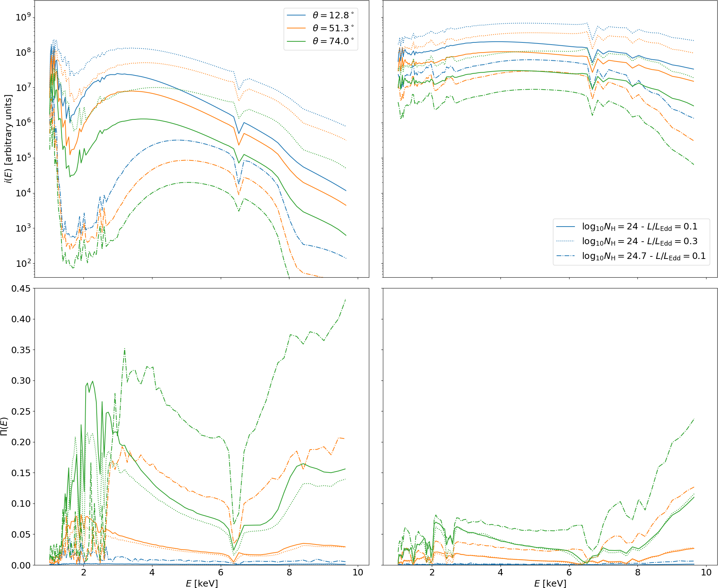
Task: Click the E [keV] label under right plot
Action: (550, 583)
